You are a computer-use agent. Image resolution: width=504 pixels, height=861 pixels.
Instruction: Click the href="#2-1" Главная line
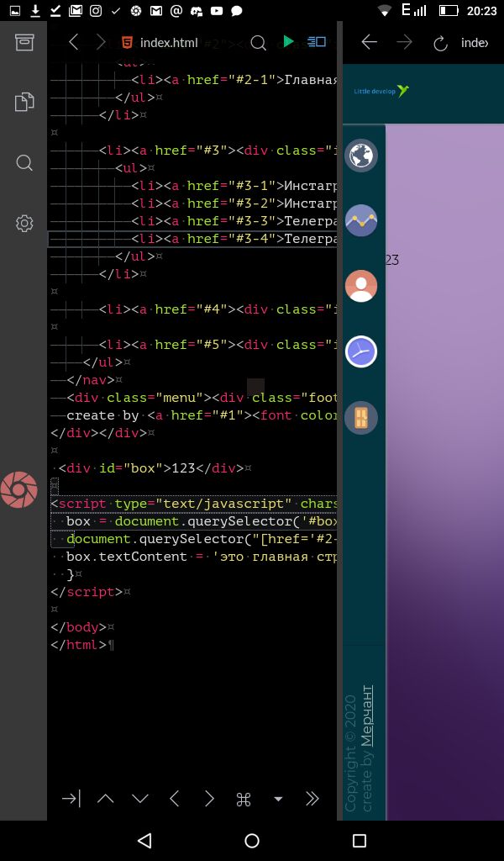192,80
